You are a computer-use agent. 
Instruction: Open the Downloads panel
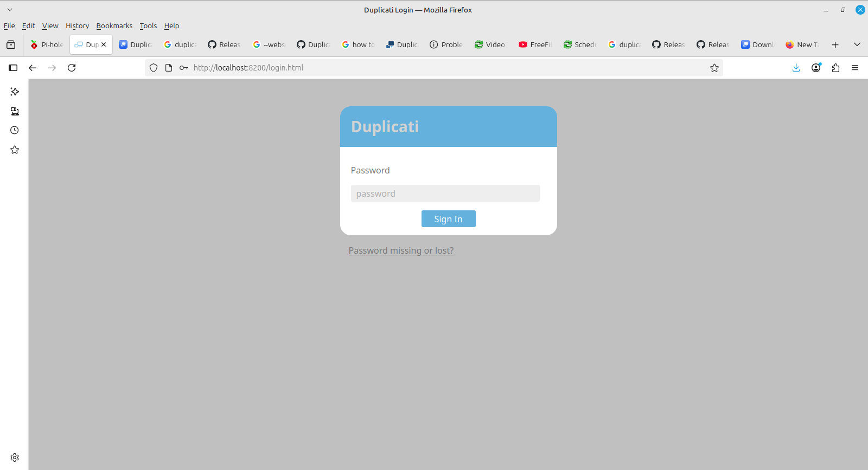[x=796, y=68]
